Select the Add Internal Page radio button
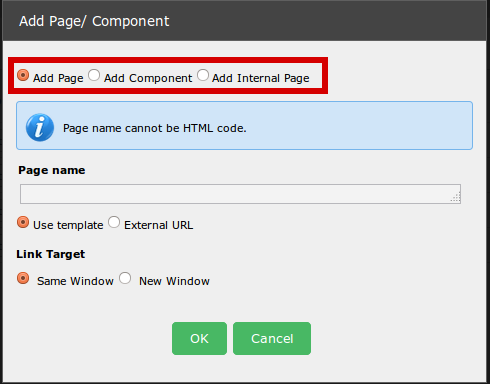 click(x=203, y=75)
